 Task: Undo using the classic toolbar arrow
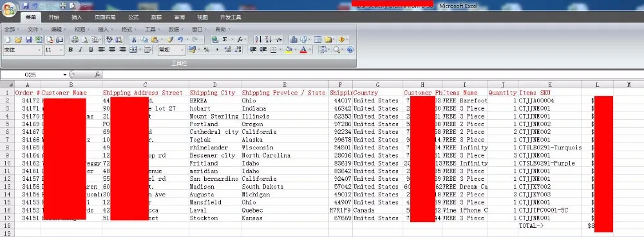pos(181,40)
